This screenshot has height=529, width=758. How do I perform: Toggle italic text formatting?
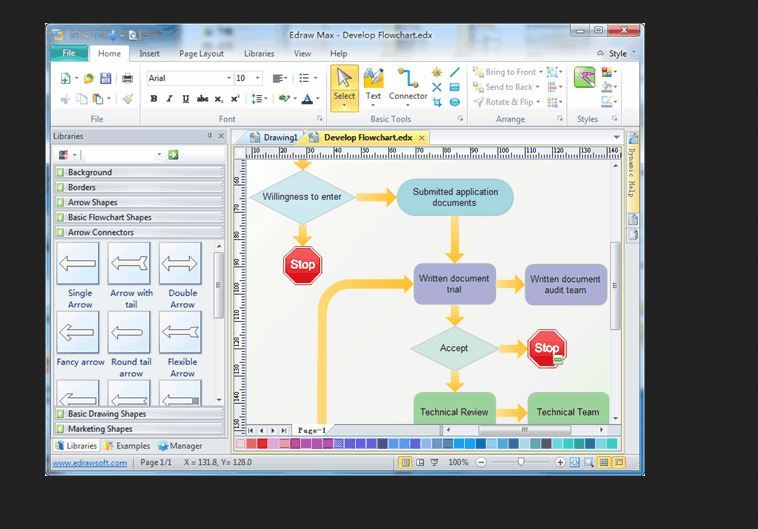tap(170, 99)
